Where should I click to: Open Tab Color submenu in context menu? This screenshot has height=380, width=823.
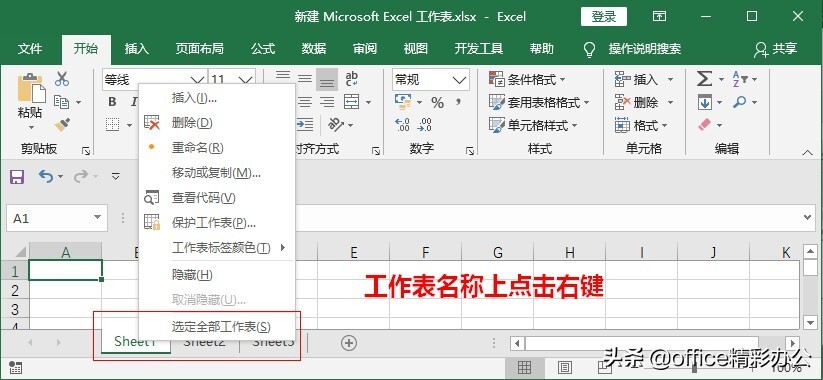click(x=216, y=247)
